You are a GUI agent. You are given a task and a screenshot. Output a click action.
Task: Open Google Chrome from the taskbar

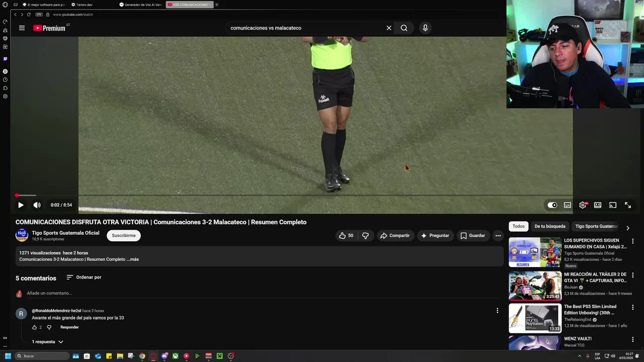142,356
